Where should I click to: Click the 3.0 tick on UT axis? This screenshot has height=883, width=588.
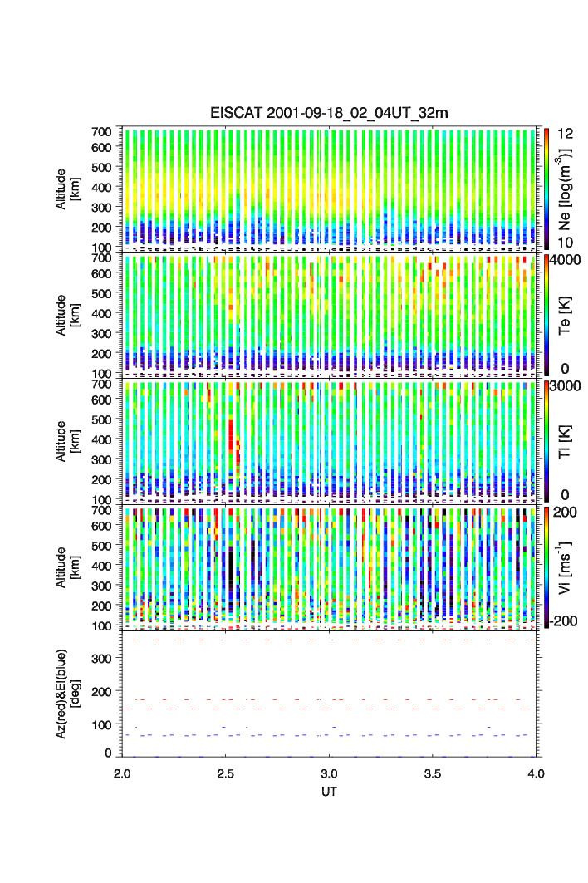[x=330, y=773]
